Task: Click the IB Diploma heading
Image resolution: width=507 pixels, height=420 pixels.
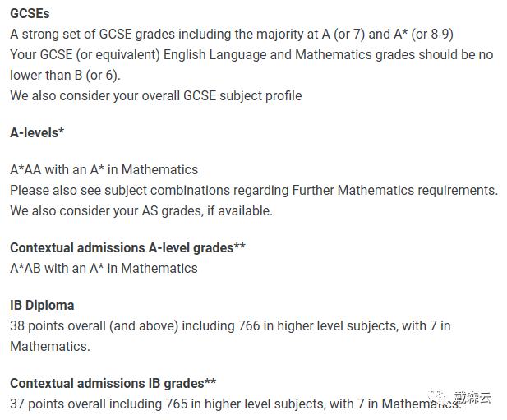Action: tap(42, 305)
